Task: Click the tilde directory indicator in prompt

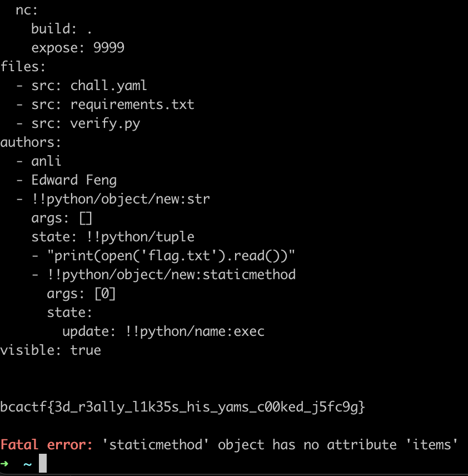Action: (28, 464)
